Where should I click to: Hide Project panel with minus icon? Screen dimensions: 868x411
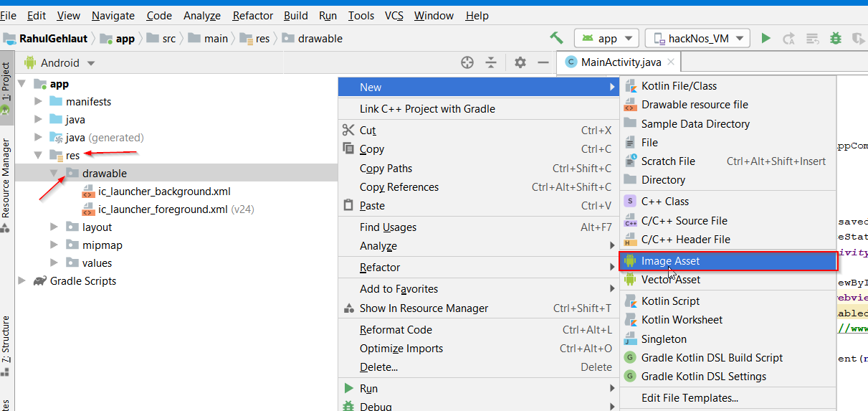[543, 62]
